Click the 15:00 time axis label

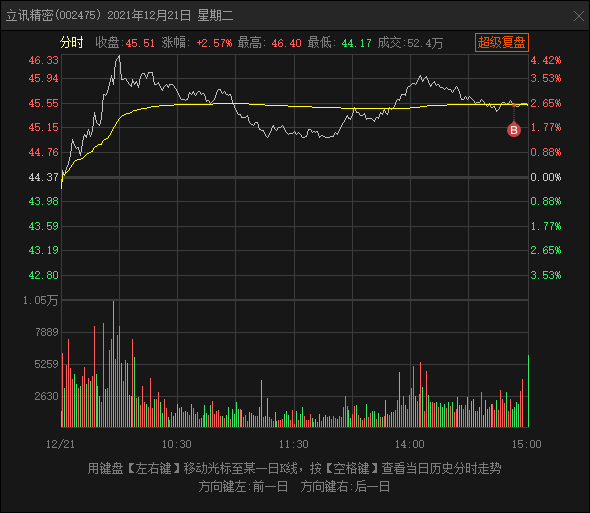(x=526, y=444)
